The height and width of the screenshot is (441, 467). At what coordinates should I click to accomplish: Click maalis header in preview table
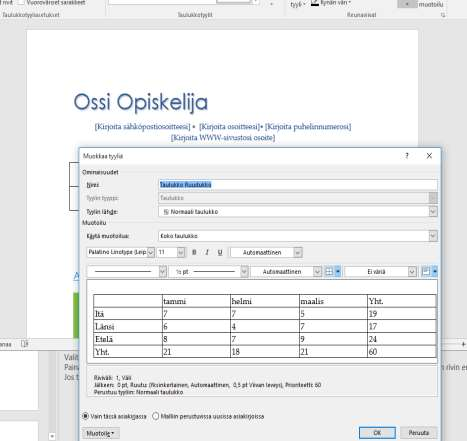click(312, 301)
